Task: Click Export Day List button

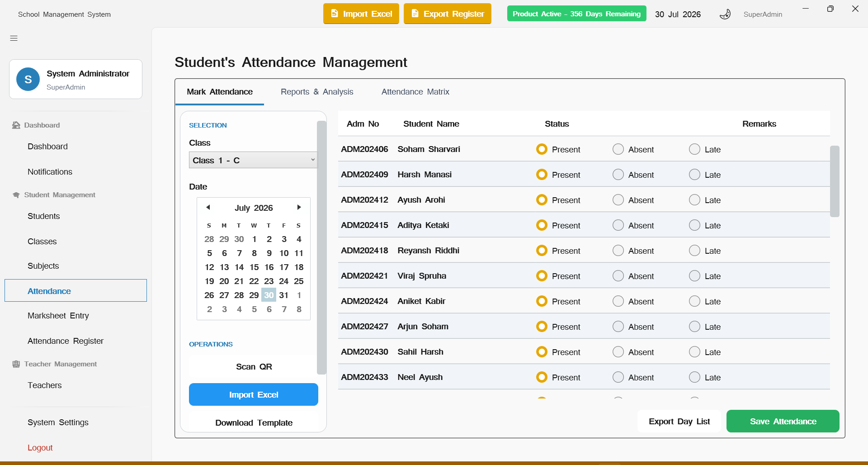Action: click(679, 421)
